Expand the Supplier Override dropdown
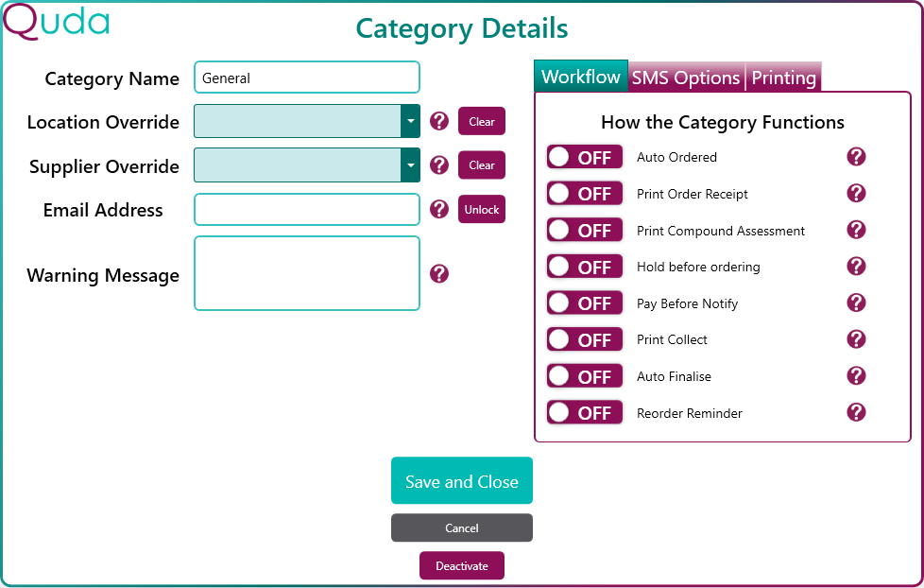The height and width of the screenshot is (588, 924). (x=411, y=165)
